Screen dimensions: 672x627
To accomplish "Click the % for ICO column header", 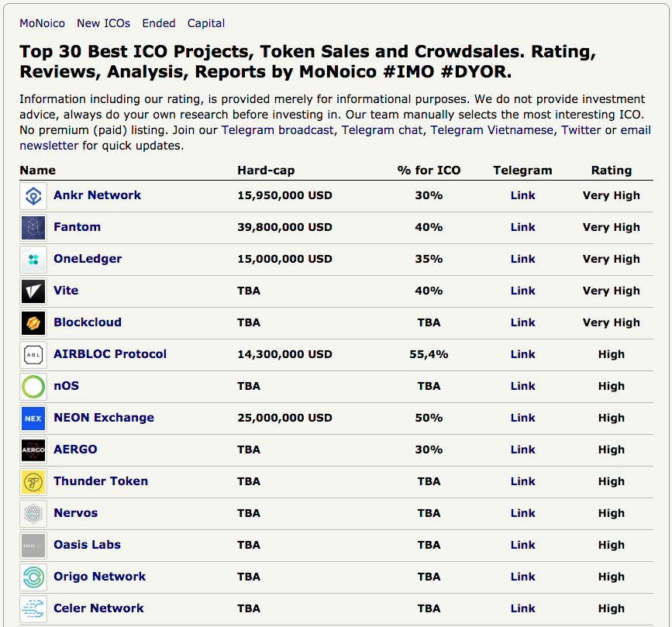I will coord(429,171).
